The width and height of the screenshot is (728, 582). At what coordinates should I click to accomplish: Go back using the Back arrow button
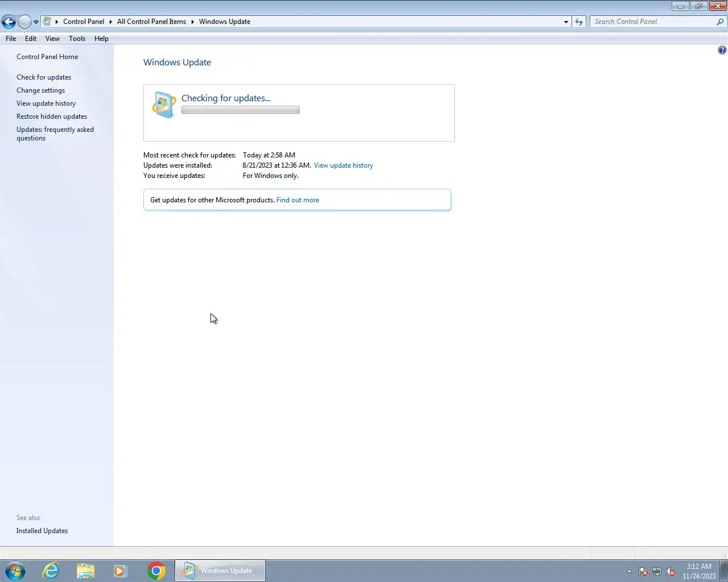[x=9, y=22]
